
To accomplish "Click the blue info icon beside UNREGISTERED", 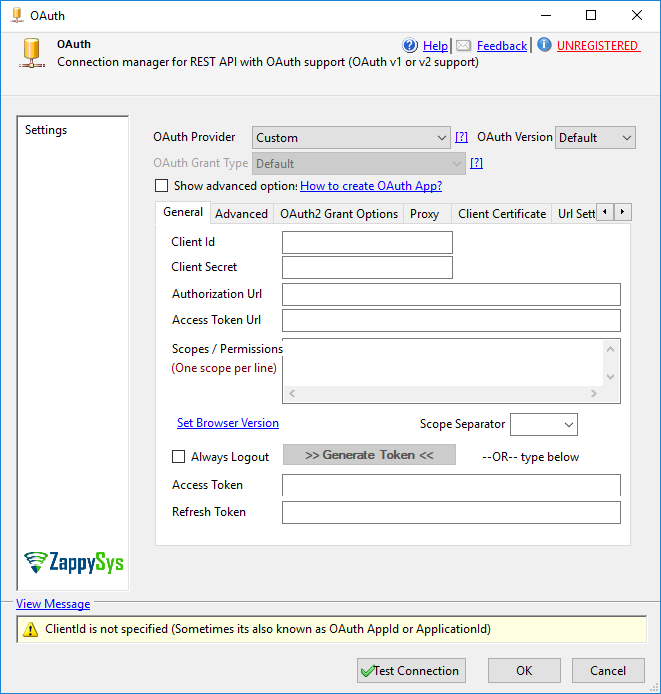I will point(544,45).
